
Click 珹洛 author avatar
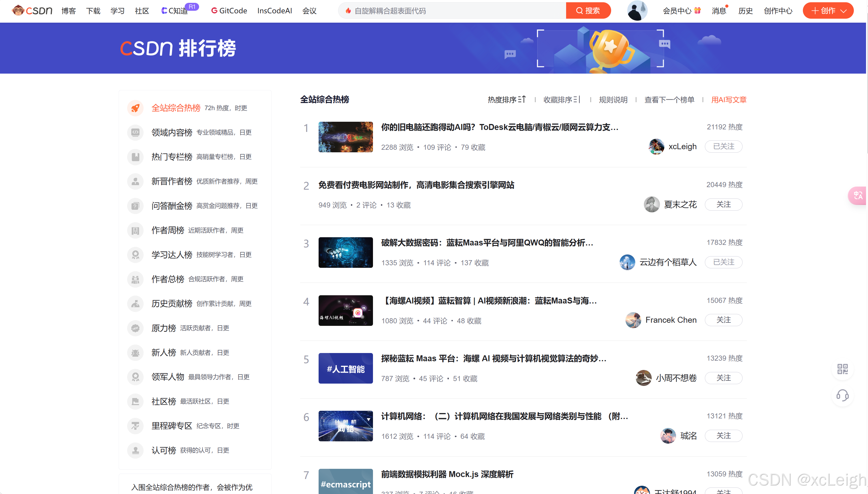tap(668, 436)
